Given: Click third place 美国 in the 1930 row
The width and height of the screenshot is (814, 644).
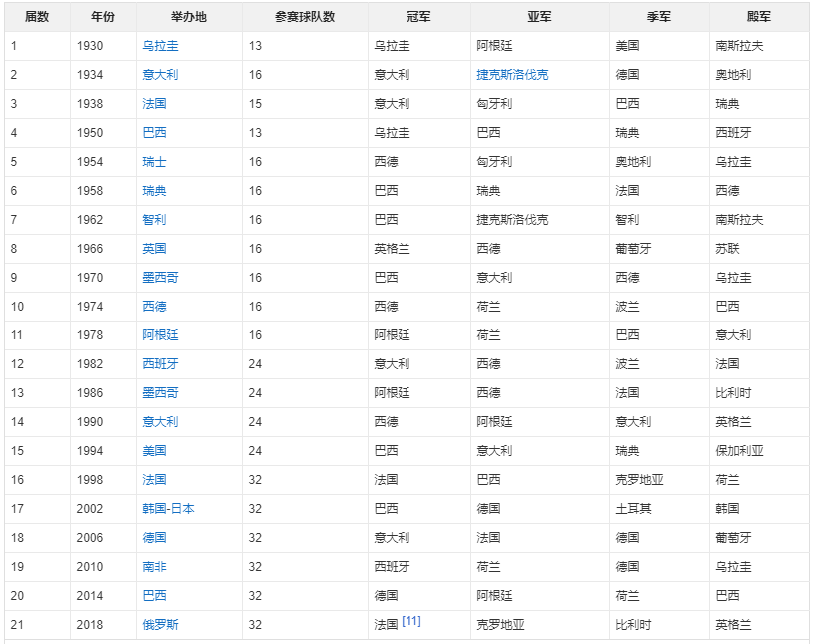Looking at the screenshot, I should [627, 46].
